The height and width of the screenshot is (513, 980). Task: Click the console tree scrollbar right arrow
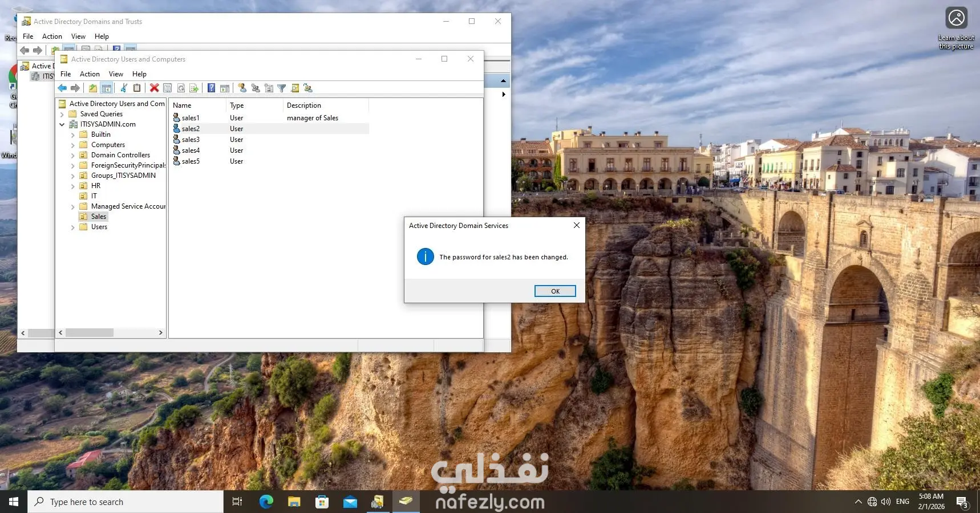pos(161,332)
